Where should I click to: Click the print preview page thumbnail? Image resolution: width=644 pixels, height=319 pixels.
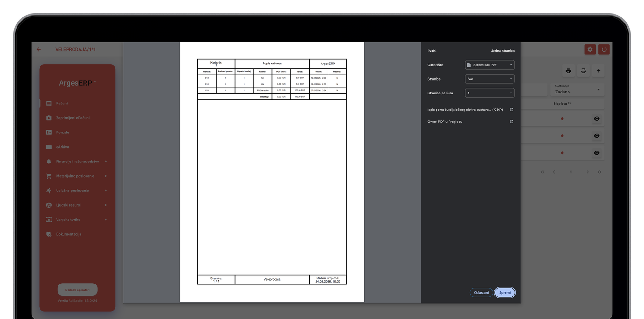pyautogui.click(x=272, y=172)
